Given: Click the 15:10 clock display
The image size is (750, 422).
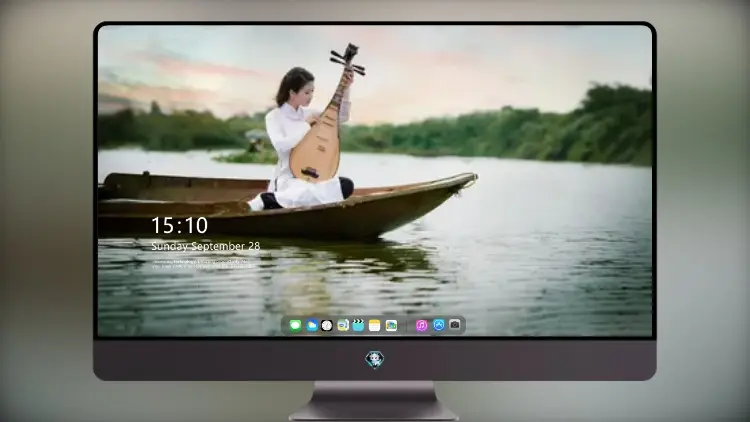Looking at the screenshot, I should click(x=180, y=225).
